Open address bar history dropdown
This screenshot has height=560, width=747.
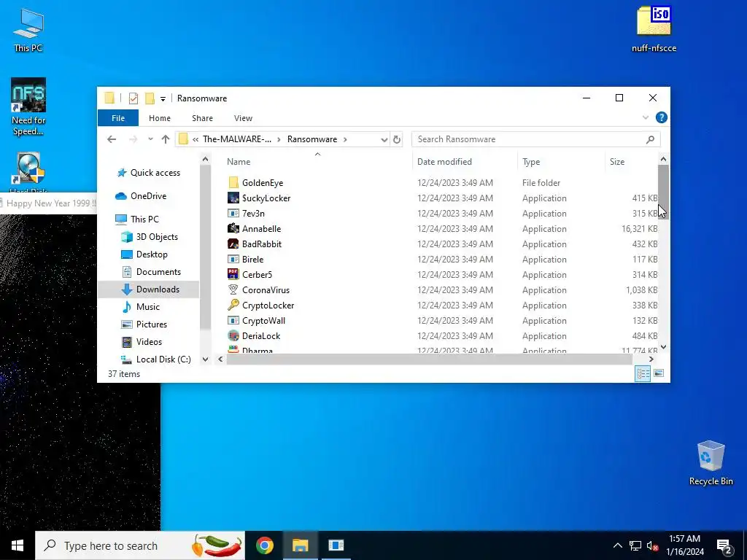pos(384,139)
